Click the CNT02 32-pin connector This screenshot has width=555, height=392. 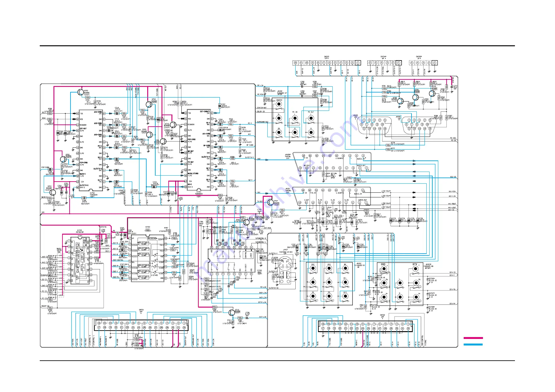366,326
